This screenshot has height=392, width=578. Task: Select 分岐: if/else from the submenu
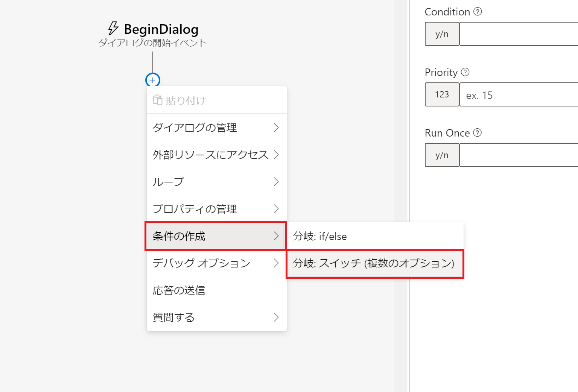click(x=320, y=236)
